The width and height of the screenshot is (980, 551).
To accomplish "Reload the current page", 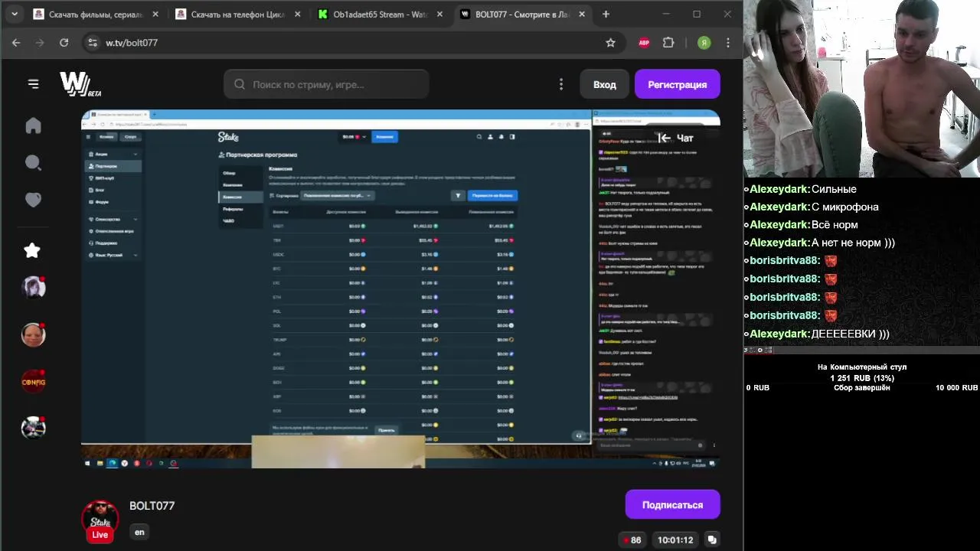I will point(64,43).
